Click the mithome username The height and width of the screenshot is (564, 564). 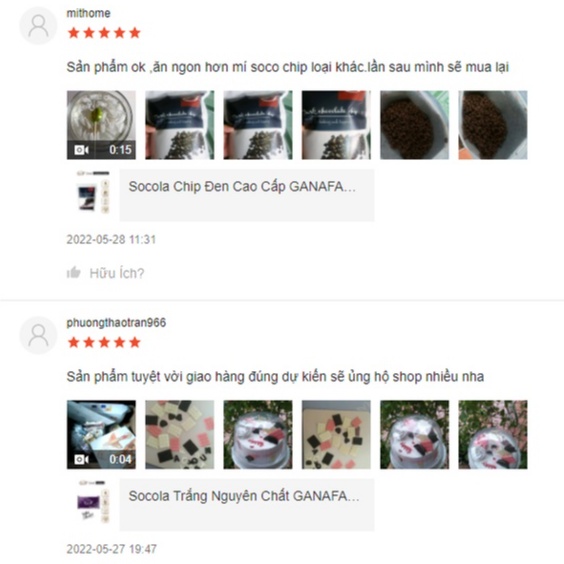click(x=88, y=13)
